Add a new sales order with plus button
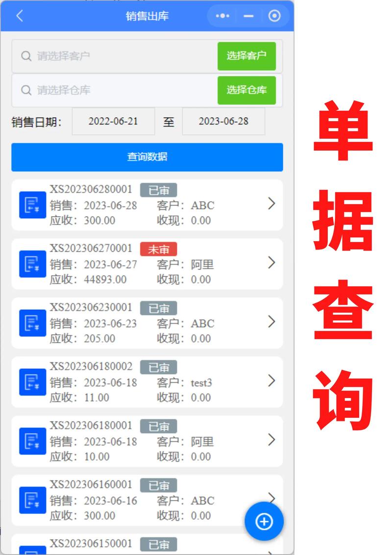The width and height of the screenshot is (392, 555). click(264, 521)
